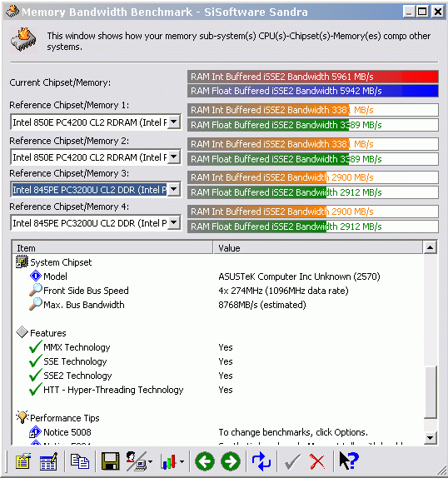Click the context help cursor icon

pos(349,461)
